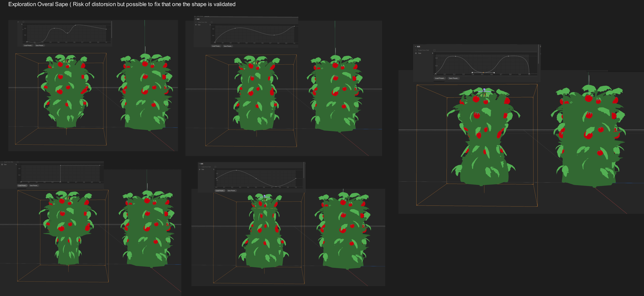Click Scale from Rail keyframe dot, rightmost panel

point(416,50)
